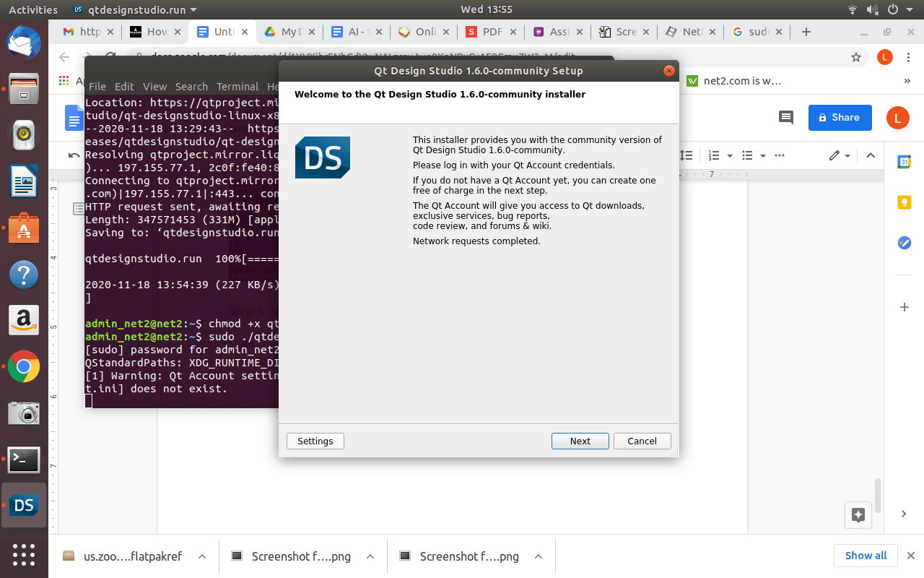
Task: Open Google account avatar in Docs
Action: (897, 118)
